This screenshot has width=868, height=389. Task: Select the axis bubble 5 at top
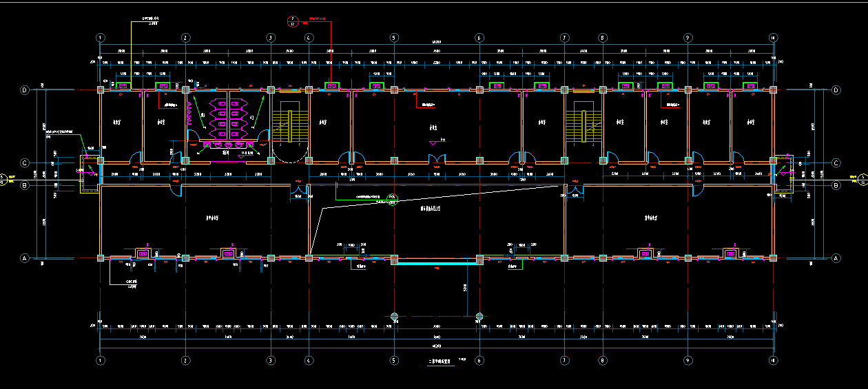coord(393,37)
